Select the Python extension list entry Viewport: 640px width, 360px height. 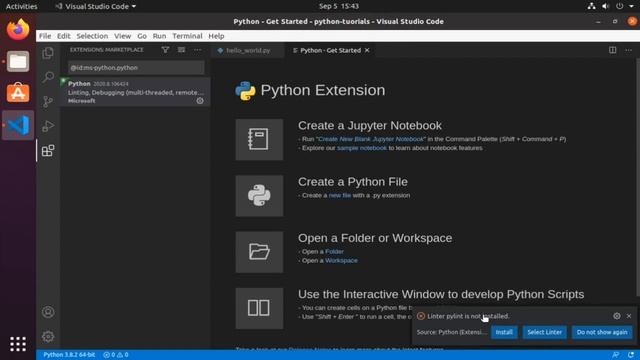135,92
